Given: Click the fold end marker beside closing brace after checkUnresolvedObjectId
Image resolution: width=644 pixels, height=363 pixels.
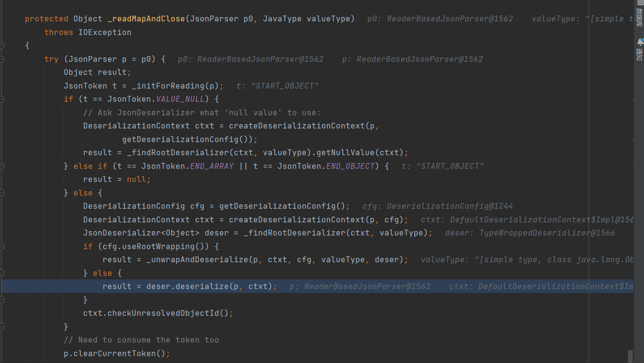Looking at the screenshot, I should [2, 327].
